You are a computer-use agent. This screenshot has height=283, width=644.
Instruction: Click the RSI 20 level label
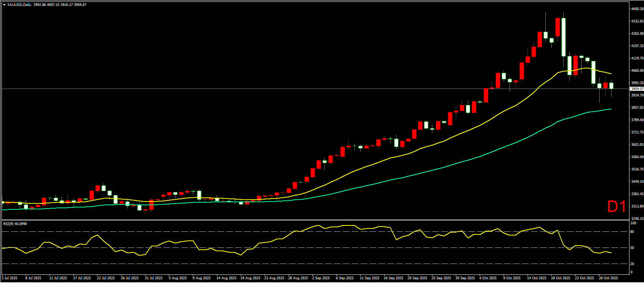click(632, 264)
